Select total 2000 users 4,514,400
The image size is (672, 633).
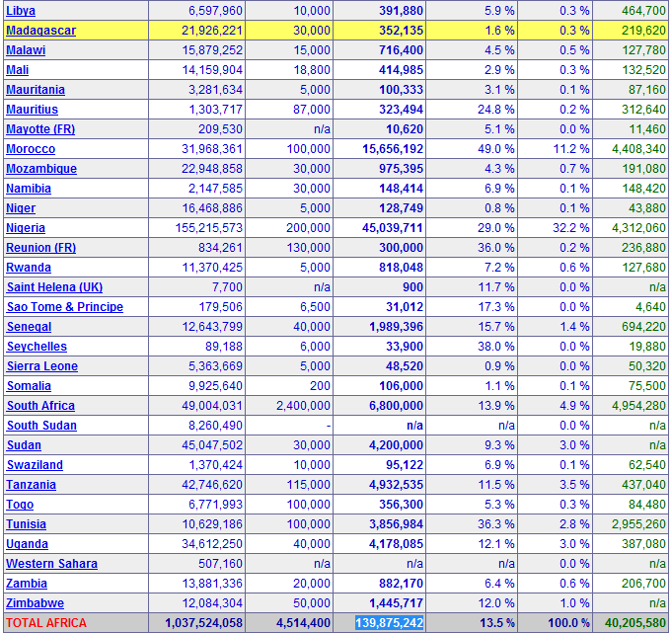tap(303, 622)
